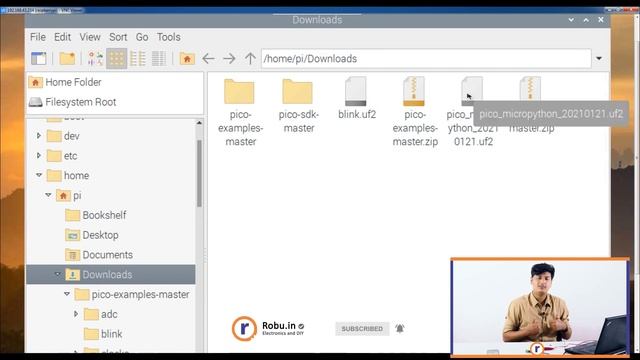Image resolution: width=640 pixels, height=360 pixels.
Task: Open the Edit menu
Action: tap(62, 37)
